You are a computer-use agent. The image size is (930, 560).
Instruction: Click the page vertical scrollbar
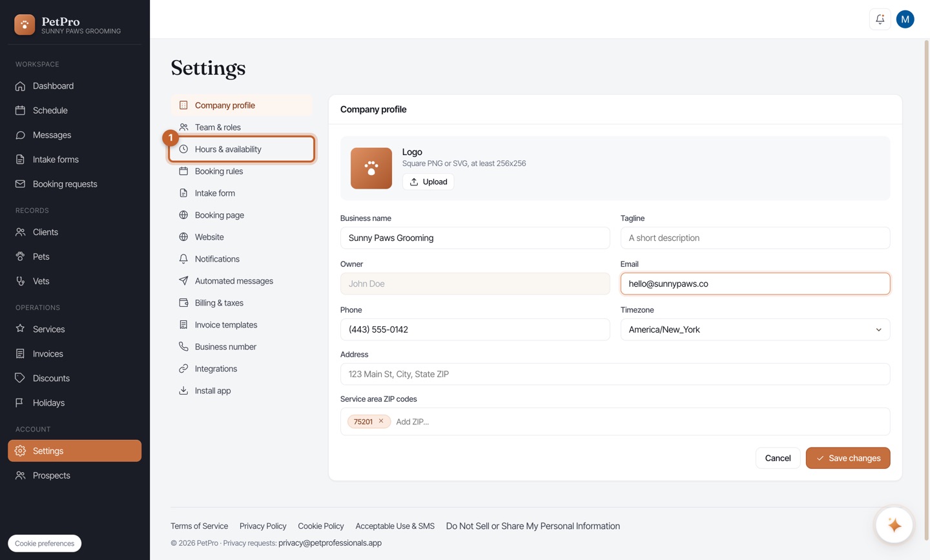[926, 291]
